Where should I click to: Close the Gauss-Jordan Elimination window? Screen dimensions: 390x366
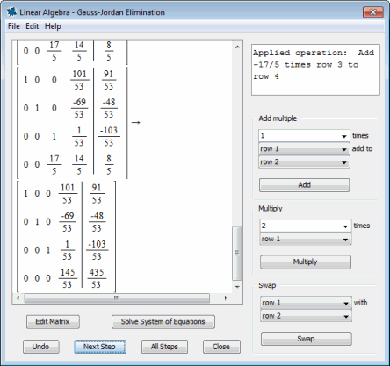tap(373, 12)
